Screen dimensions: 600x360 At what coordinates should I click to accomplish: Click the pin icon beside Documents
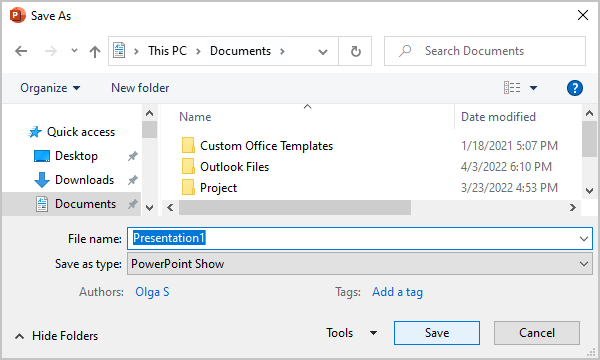pyautogui.click(x=132, y=204)
